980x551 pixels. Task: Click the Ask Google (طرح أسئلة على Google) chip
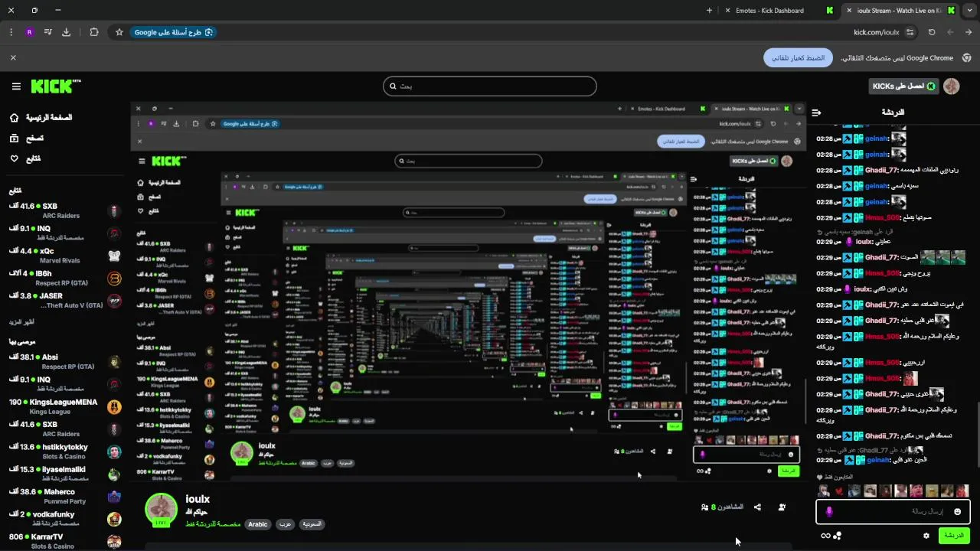point(173,32)
